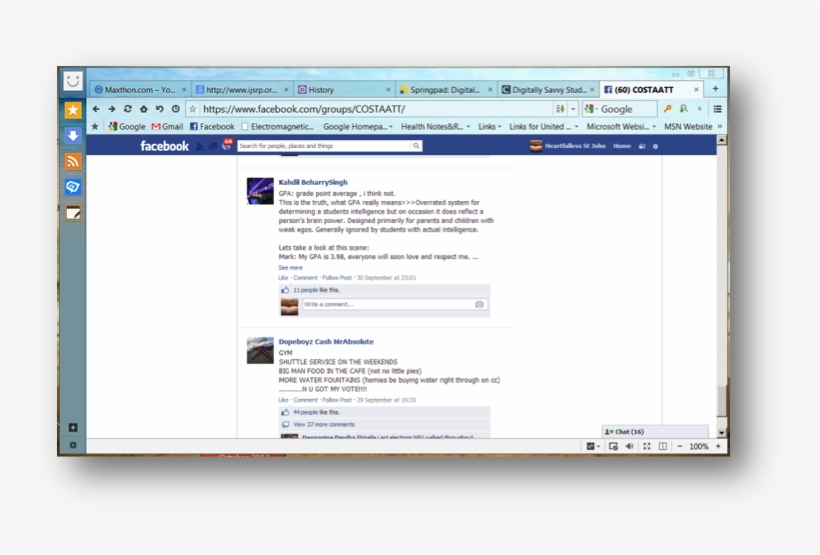Expand the Health Notes&R... bookmarks folder
The image size is (820, 555).
(435, 127)
